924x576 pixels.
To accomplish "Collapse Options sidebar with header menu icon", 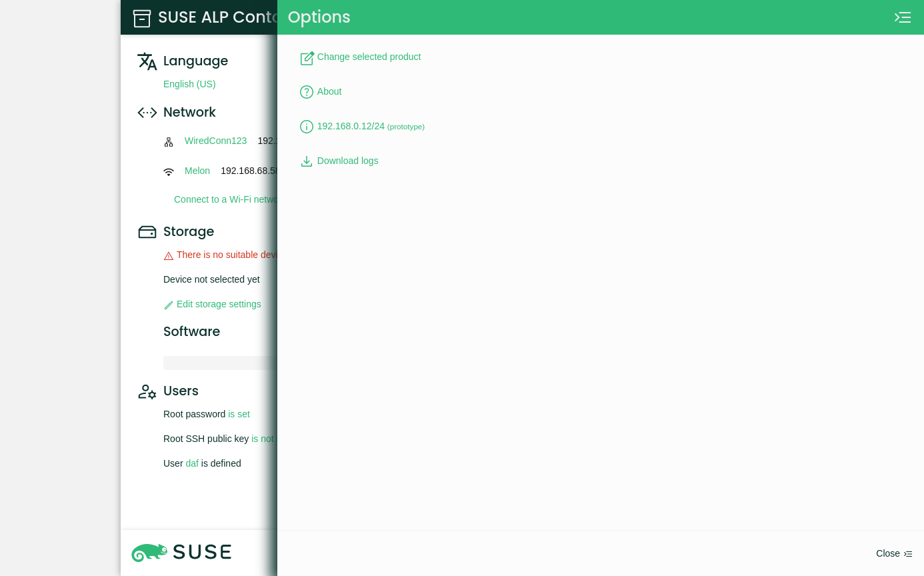I will pos(903,17).
